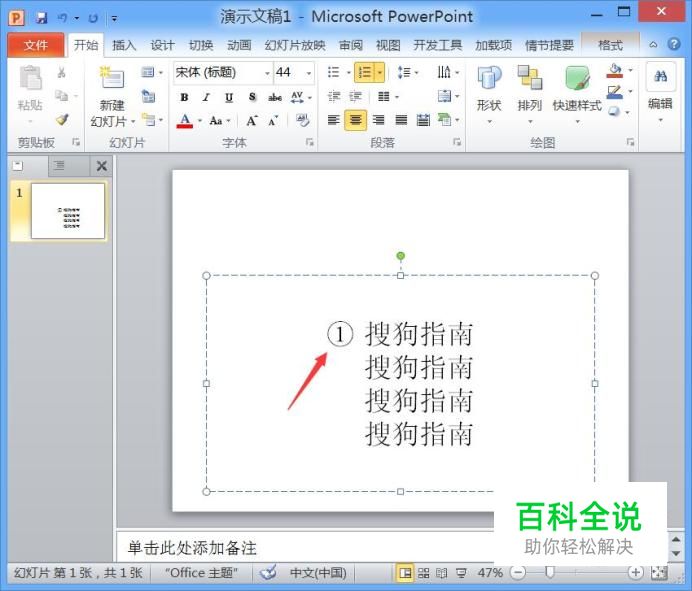This screenshot has height=591, width=692.
Task: Switch to the 动画 Animations tab
Action: (x=239, y=45)
